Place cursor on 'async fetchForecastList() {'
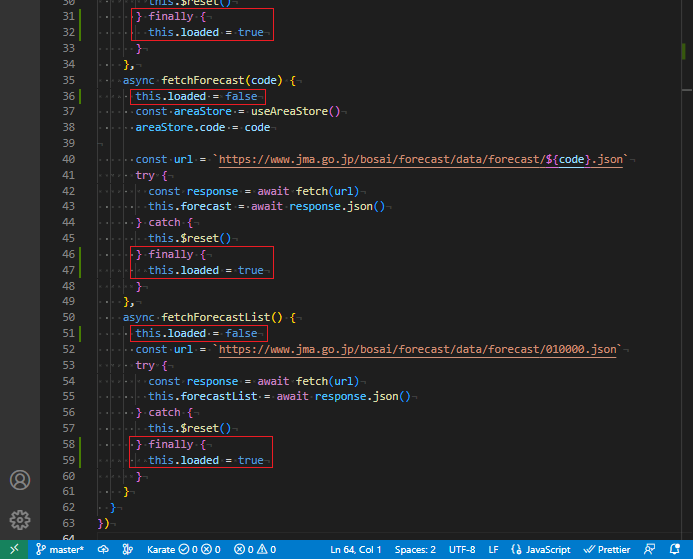Image resolution: width=693 pixels, height=559 pixels. click(209, 317)
